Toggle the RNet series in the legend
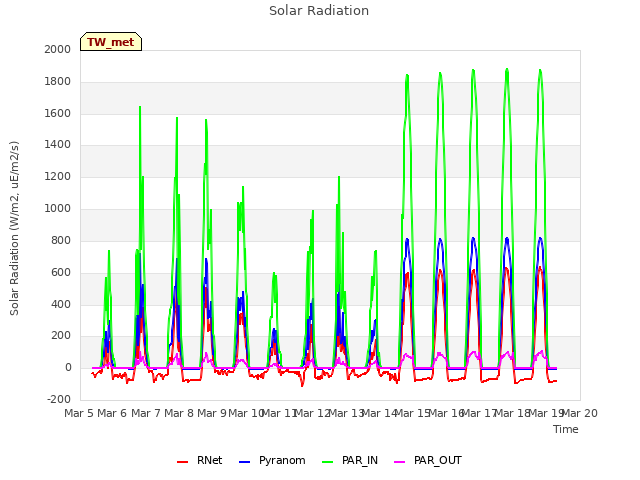 point(200,461)
